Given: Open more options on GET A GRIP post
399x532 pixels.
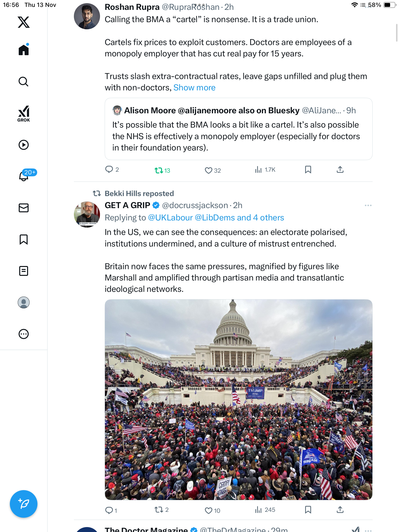Looking at the screenshot, I should pyautogui.click(x=368, y=205).
